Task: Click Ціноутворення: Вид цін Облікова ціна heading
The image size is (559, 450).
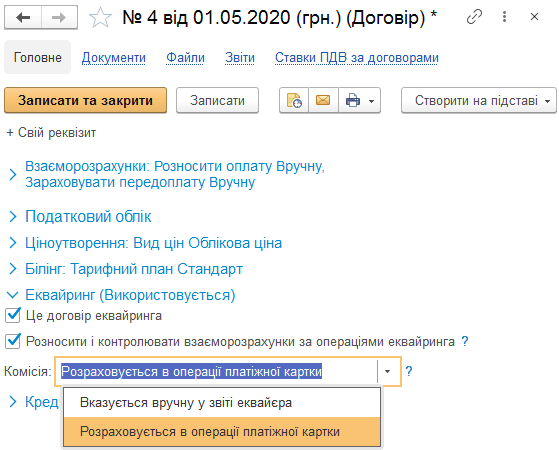Action: coord(153,243)
